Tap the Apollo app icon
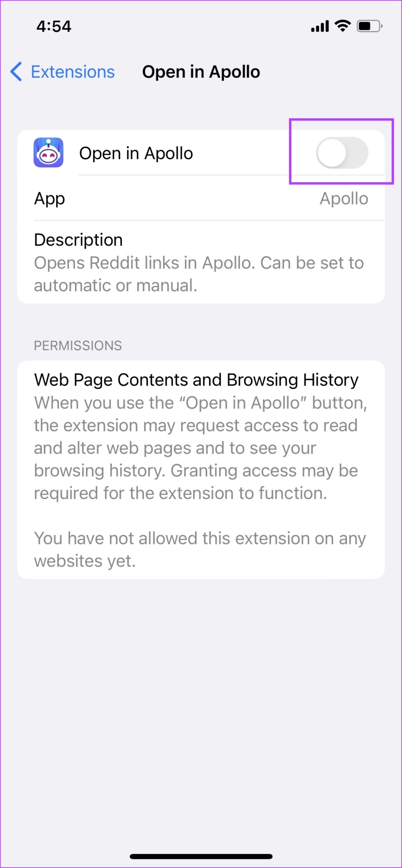 pos(48,153)
